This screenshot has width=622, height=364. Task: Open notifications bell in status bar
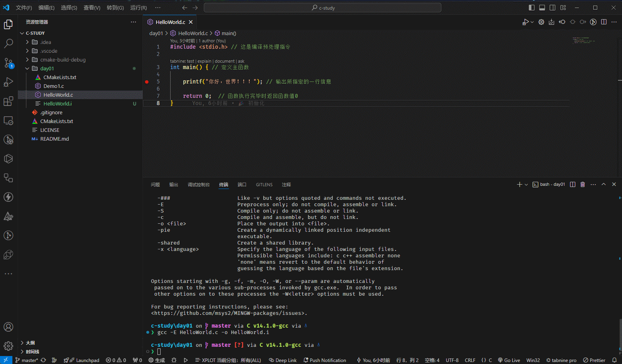click(x=614, y=360)
